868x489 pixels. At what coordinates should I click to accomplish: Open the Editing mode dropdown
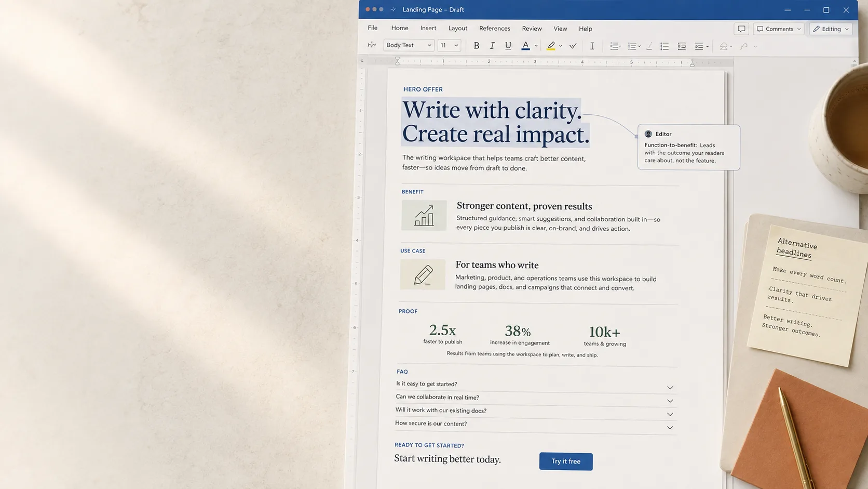click(831, 29)
